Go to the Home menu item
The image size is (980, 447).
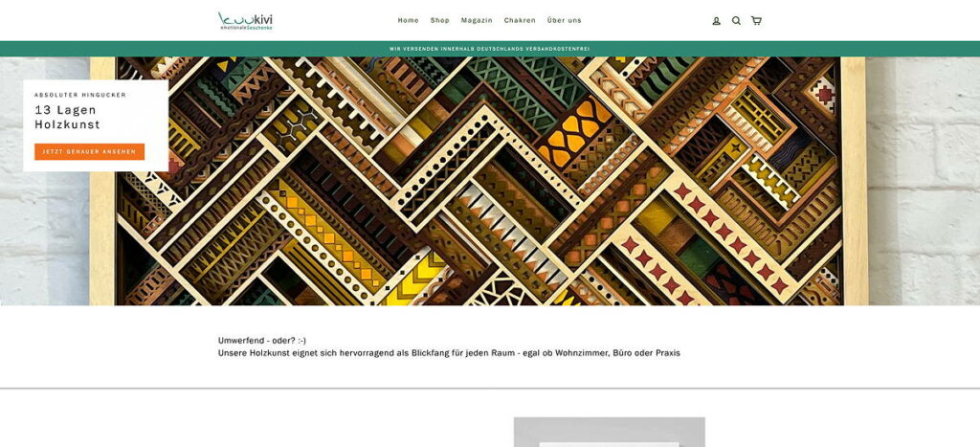[408, 21]
